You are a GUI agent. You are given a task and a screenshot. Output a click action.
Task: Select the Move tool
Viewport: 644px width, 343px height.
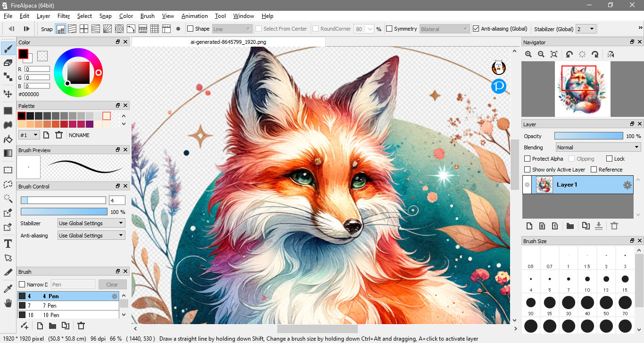point(8,94)
